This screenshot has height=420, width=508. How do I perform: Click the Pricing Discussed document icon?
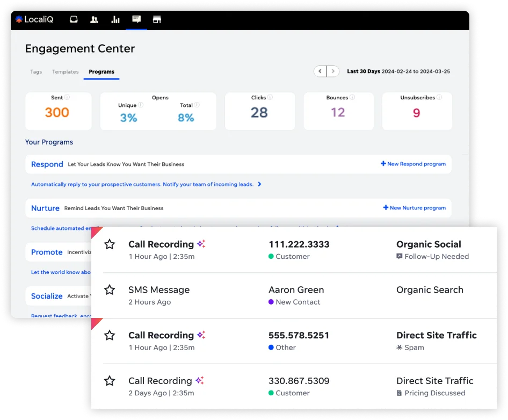(x=400, y=393)
